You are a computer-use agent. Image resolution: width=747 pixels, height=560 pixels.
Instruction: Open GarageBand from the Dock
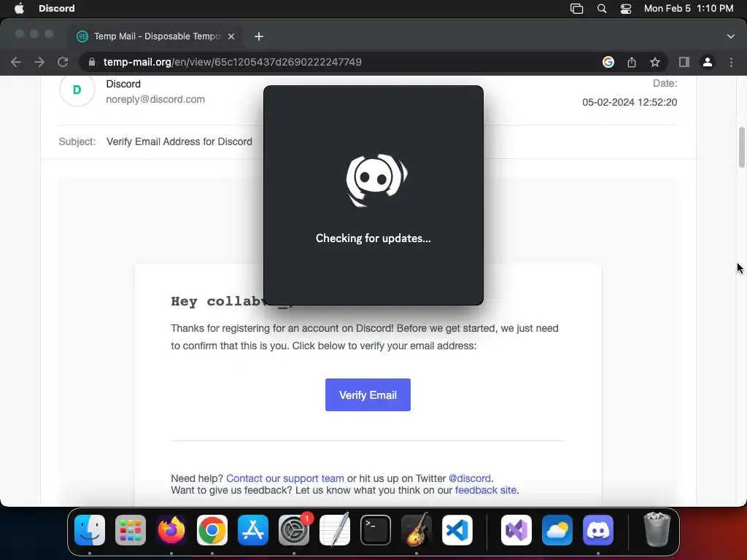click(417, 530)
